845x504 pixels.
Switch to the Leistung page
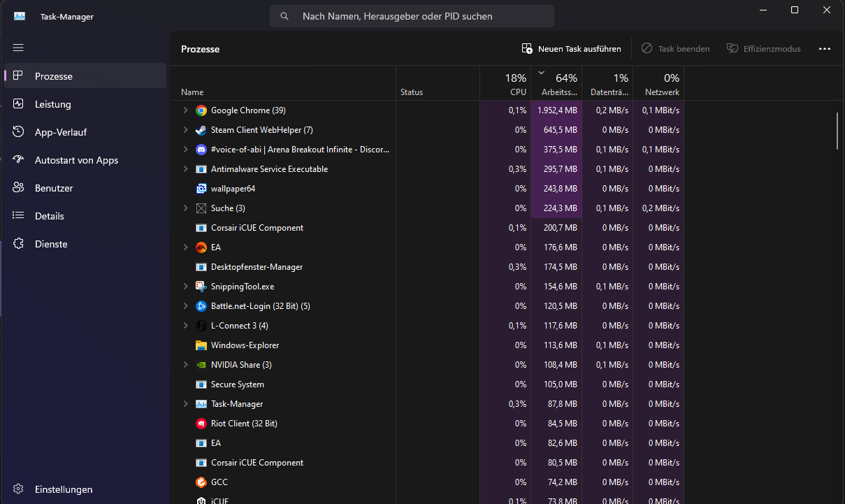point(85,104)
